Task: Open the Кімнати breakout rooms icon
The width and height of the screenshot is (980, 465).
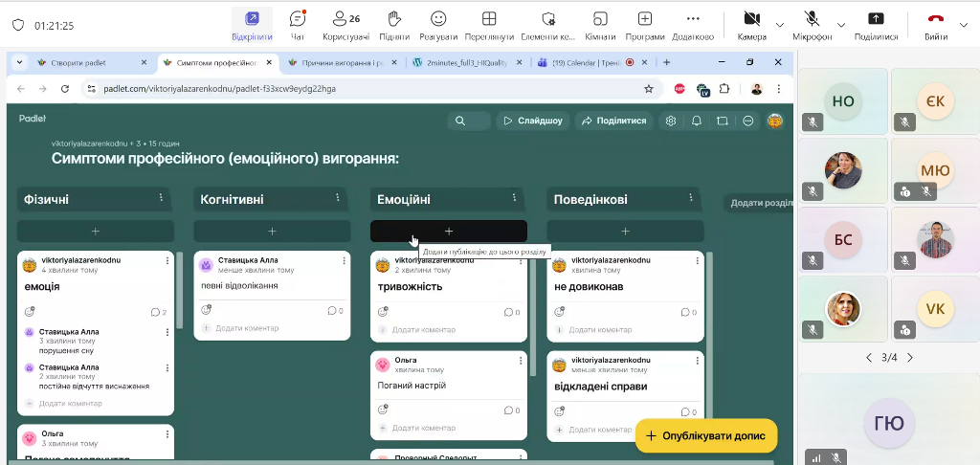Action: (x=600, y=25)
